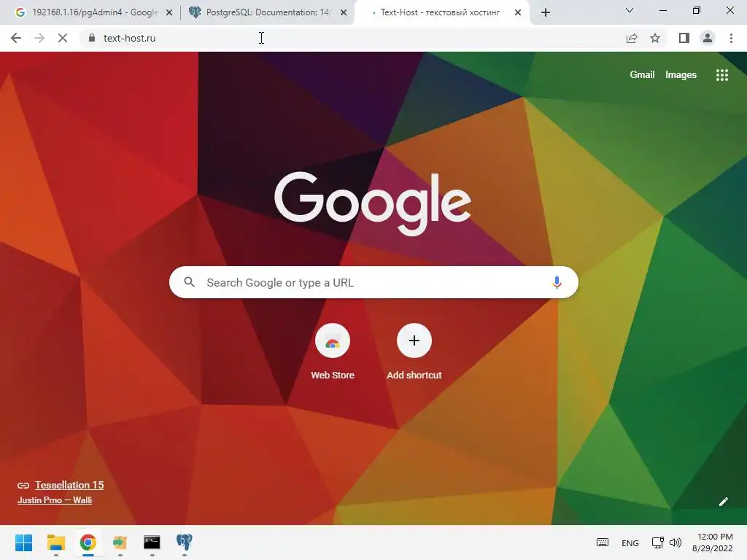Click the volume speaker tray icon
747x560 pixels.
676,542
